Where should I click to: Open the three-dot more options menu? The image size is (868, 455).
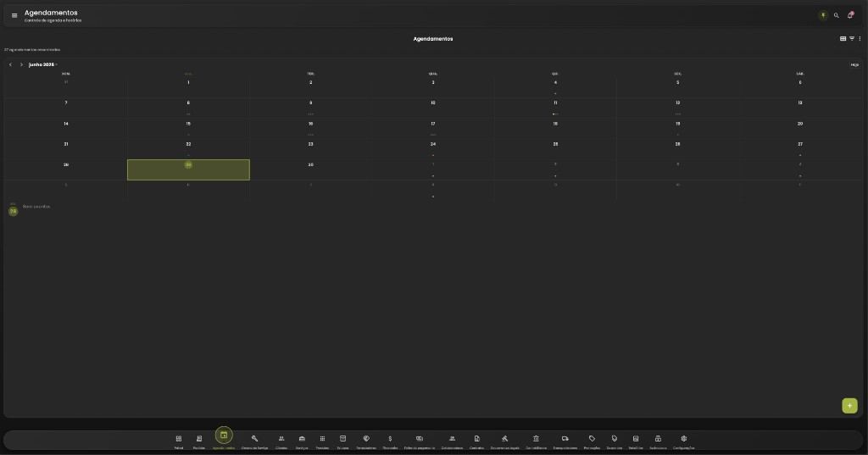click(x=860, y=39)
